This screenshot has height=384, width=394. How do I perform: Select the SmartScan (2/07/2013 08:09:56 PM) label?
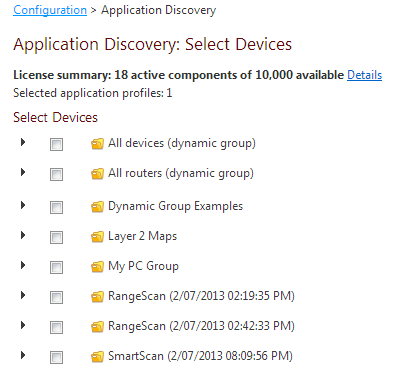click(x=200, y=356)
